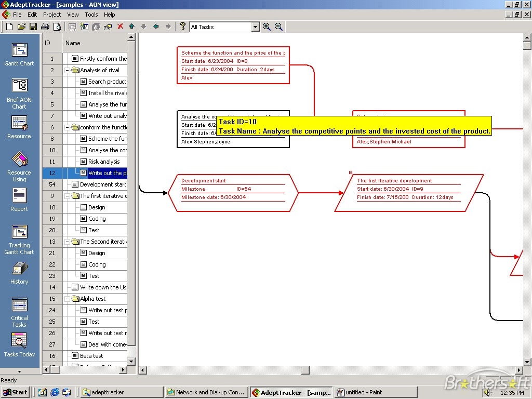Click the Save floppy disk icon
Screen dimensions: 532x399
[x=33, y=26]
